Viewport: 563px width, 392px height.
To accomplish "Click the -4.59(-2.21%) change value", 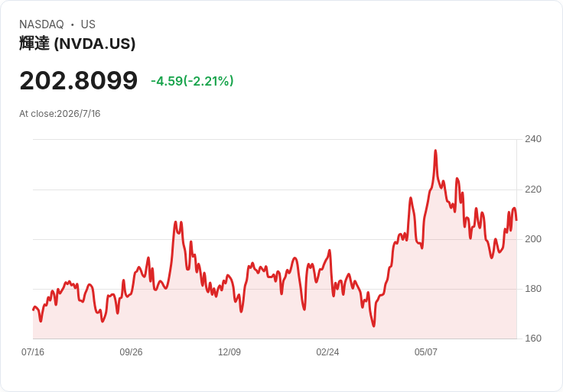I will 192,81.
